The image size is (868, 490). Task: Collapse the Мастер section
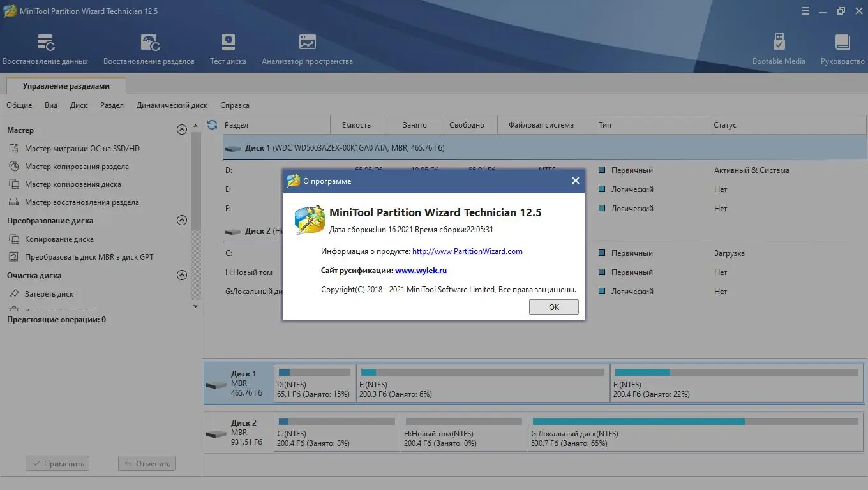[181, 130]
